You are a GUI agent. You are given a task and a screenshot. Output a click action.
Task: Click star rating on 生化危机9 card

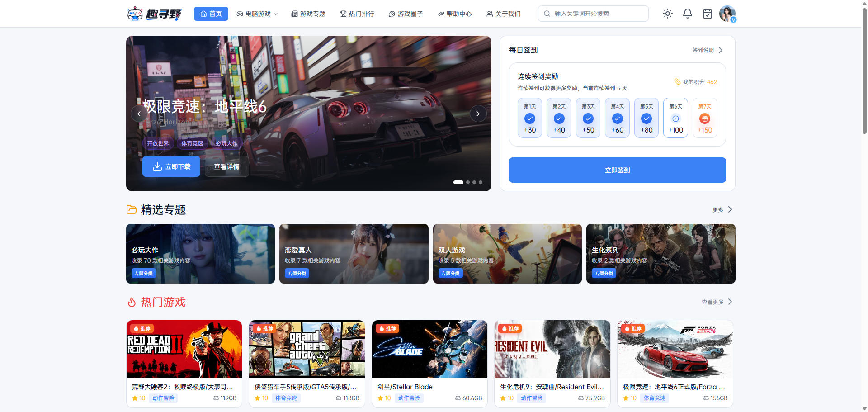[507, 398]
